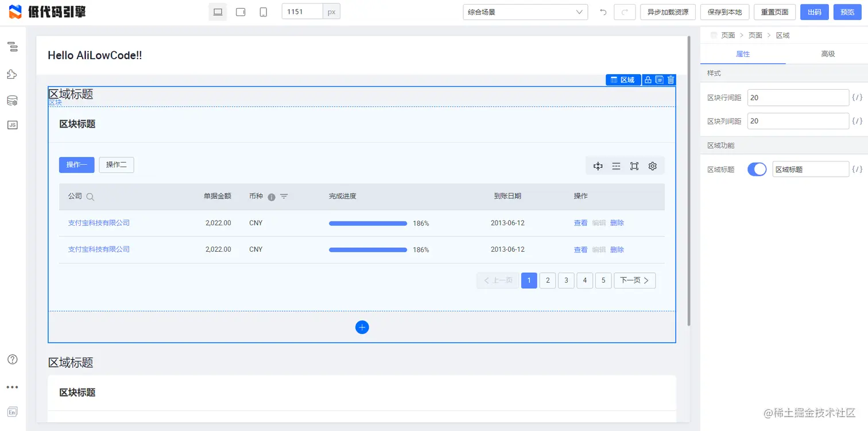868x431 pixels.
Task: Bind variable for 区域标题
Action: [857, 169]
